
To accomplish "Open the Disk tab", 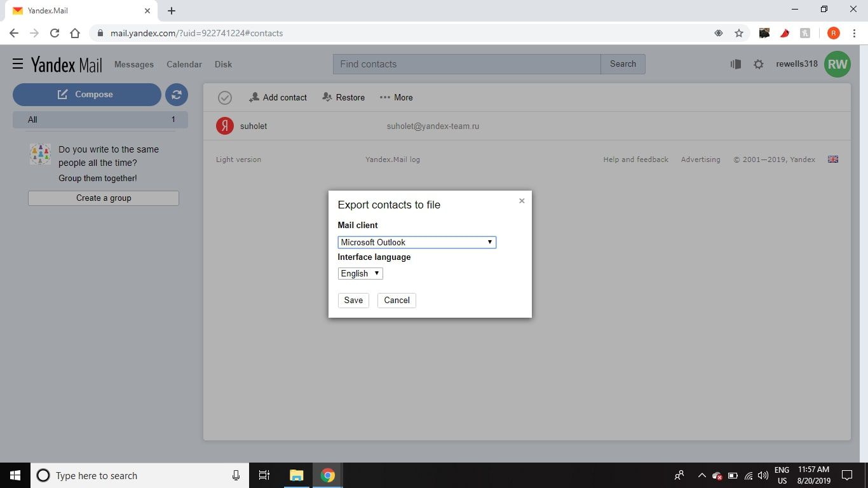I will (223, 64).
